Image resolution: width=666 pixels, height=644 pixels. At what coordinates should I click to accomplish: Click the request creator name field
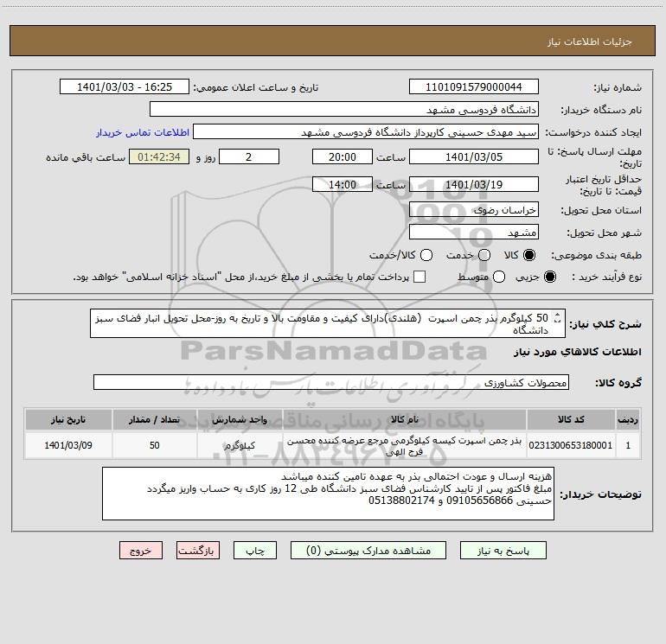[366, 132]
